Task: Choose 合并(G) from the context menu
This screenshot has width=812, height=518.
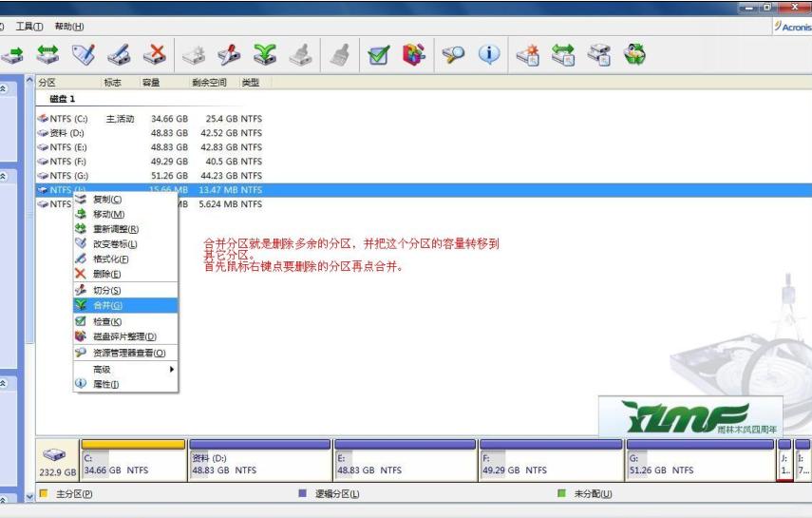Action: 106,305
